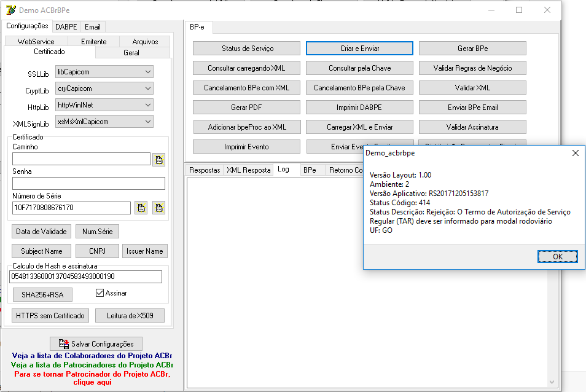Click Carregar XML e Enviar button
Viewport: 586px width, 392px height.
(359, 127)
